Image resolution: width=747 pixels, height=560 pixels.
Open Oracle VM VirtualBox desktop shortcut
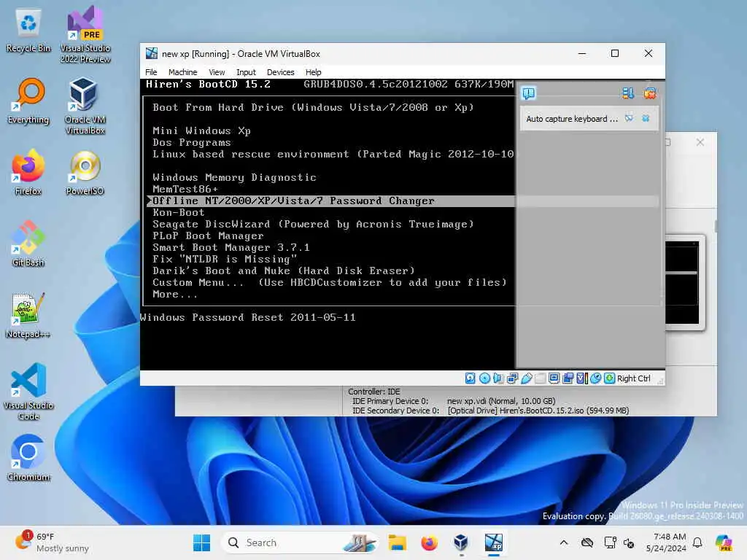click(85, 106)
